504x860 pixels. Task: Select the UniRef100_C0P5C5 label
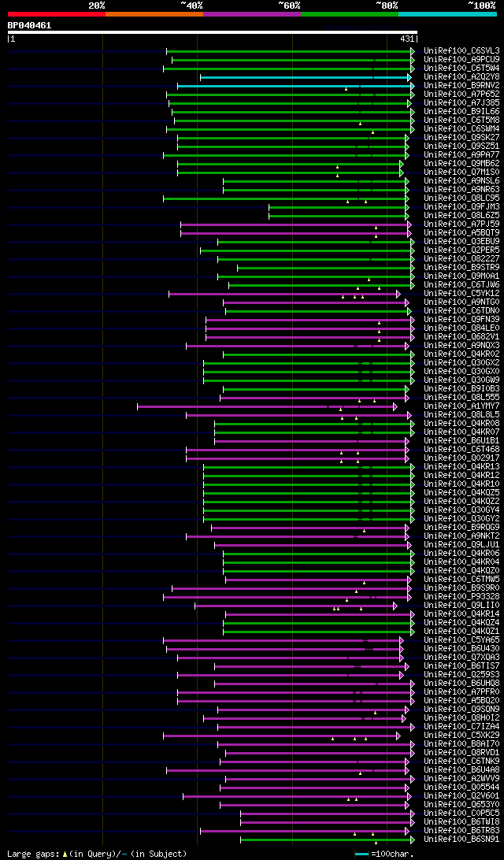click(x=461, y=814)
